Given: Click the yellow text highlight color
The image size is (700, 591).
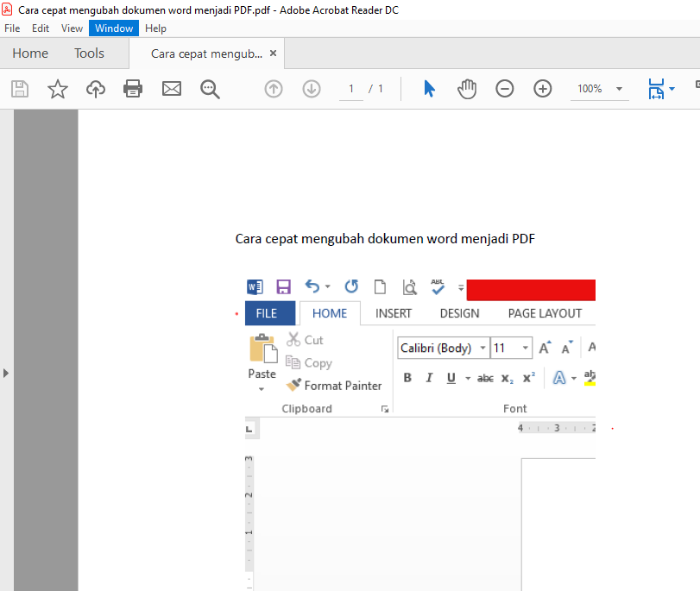Looking at the screenshot, I should (590, 378).
